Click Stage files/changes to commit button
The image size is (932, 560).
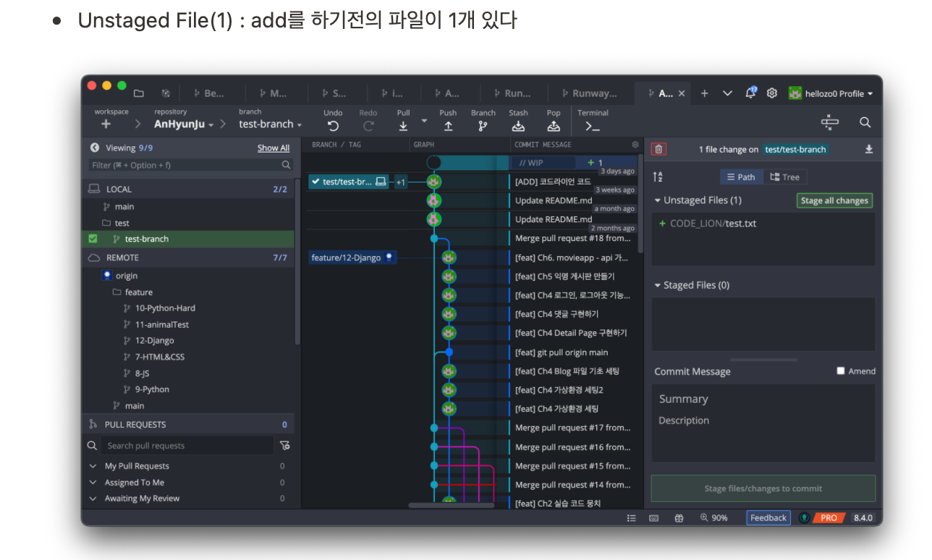(x=763, y=488)
